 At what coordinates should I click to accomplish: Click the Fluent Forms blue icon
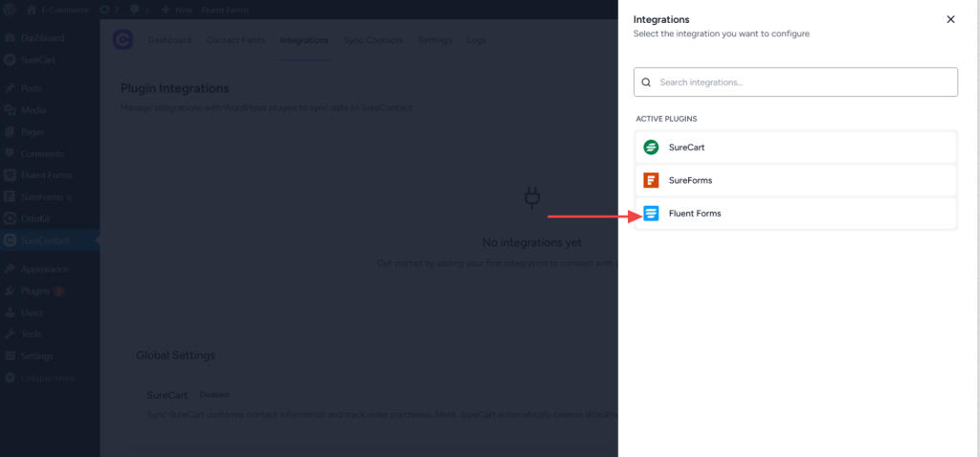point(651,214)
